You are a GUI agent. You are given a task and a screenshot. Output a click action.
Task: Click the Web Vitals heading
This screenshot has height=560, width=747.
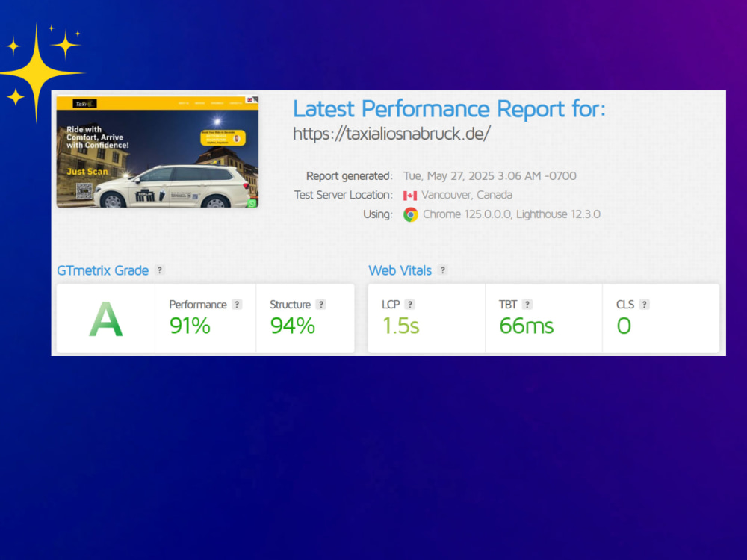pos(400,270)
